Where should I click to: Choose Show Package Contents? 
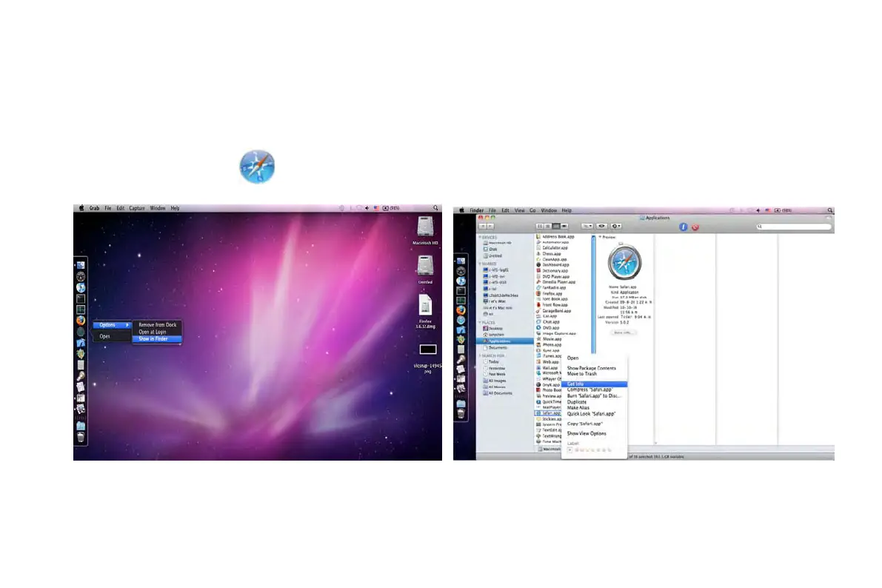[x=592, y=368]
